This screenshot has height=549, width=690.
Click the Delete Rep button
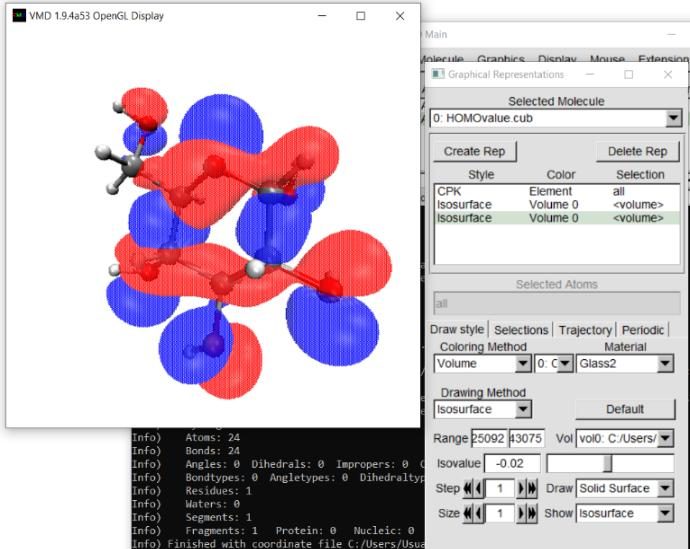click(637, 151)
